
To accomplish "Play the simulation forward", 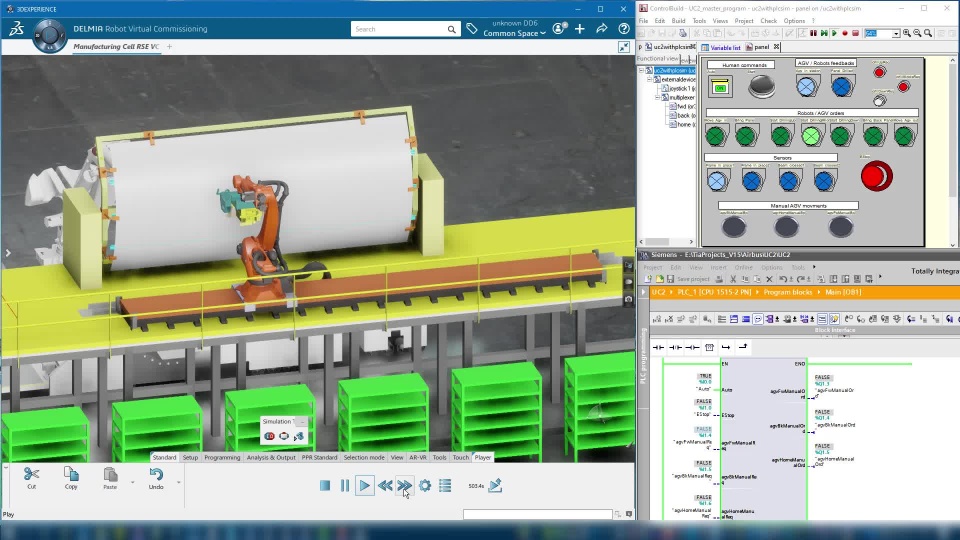I will 364,486.
